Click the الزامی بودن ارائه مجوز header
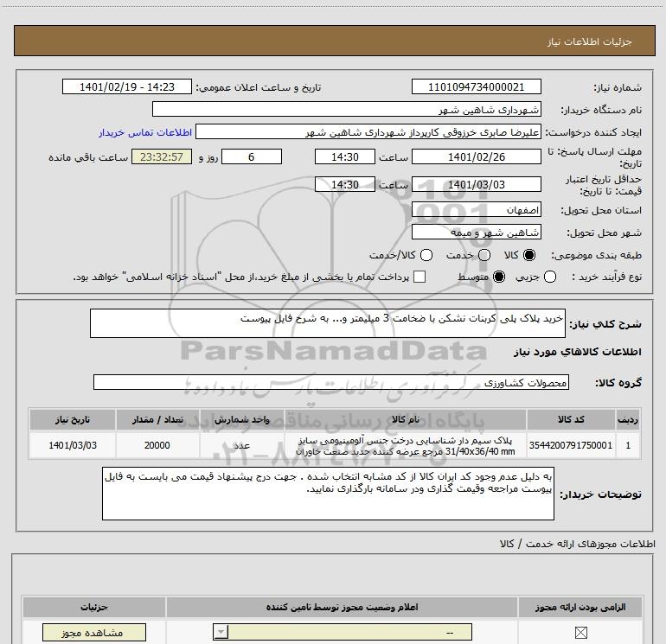The image size is (666, 644). click(580, 607)
